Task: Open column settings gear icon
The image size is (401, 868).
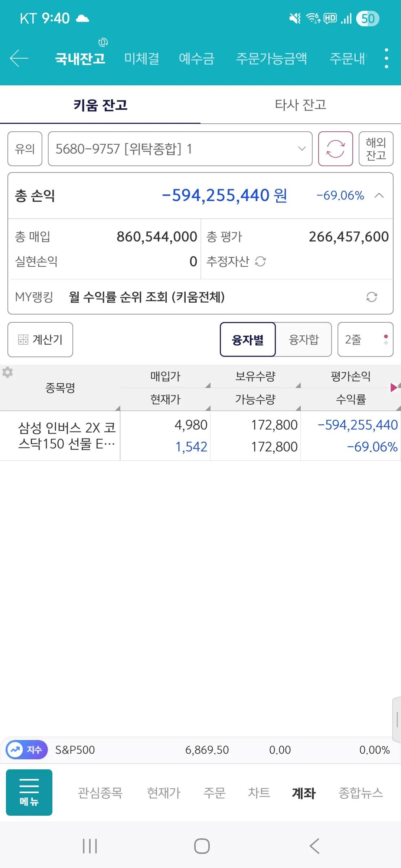Action: coord(7,372)
